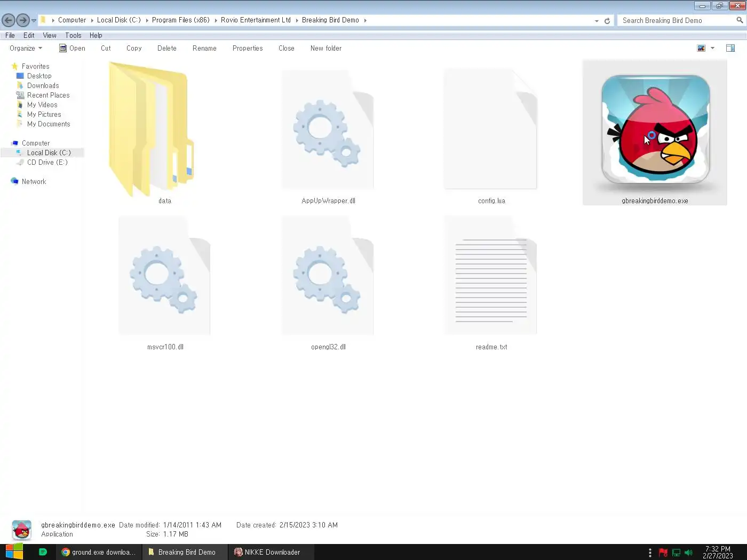Expand the arrow after Program Files (x86) breadcrumb
747x560 pixels.
(x=216, y=20)
